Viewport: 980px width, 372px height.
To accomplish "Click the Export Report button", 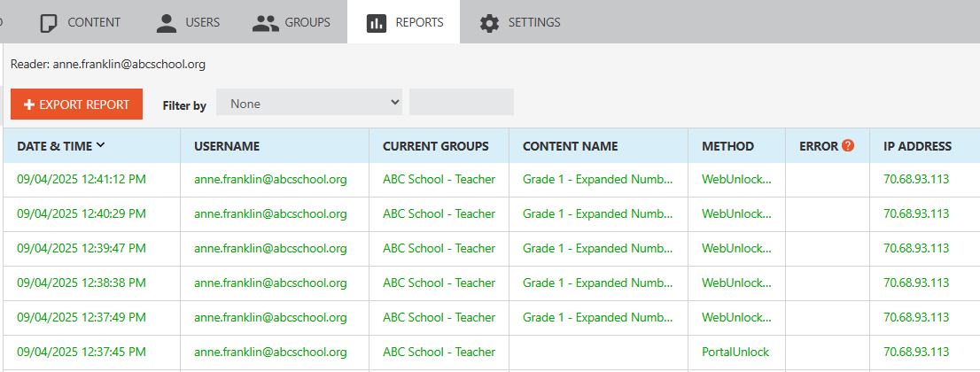I will 76,105.
